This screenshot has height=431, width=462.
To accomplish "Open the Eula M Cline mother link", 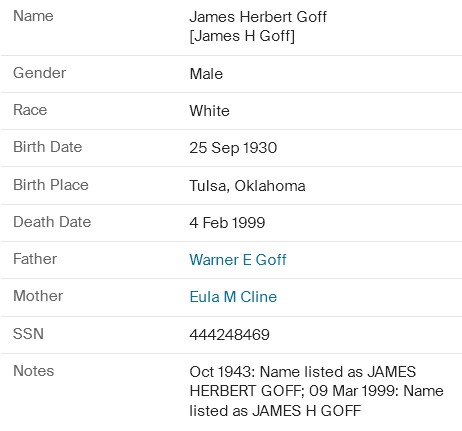I will pyautogui.click(x=233, y=297).
